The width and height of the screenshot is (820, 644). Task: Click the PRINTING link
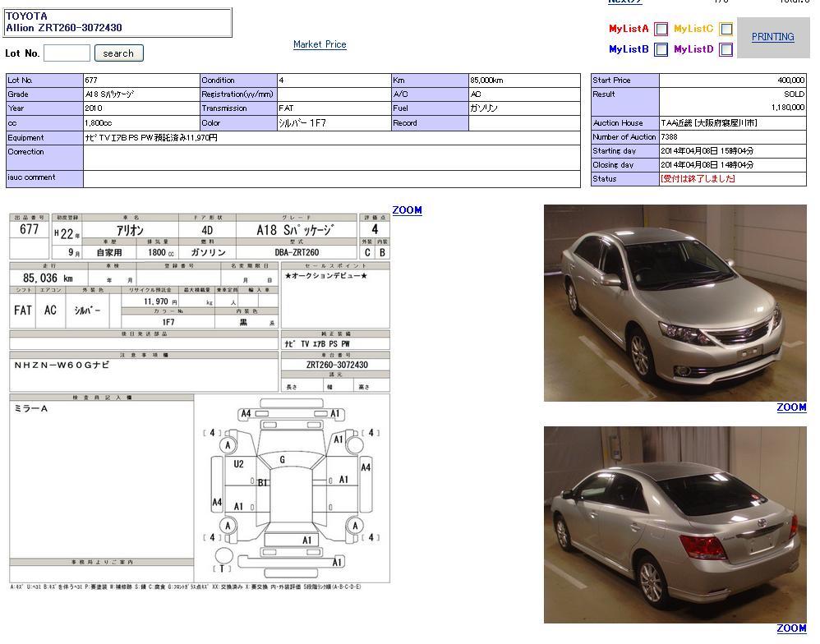(772, 37)
